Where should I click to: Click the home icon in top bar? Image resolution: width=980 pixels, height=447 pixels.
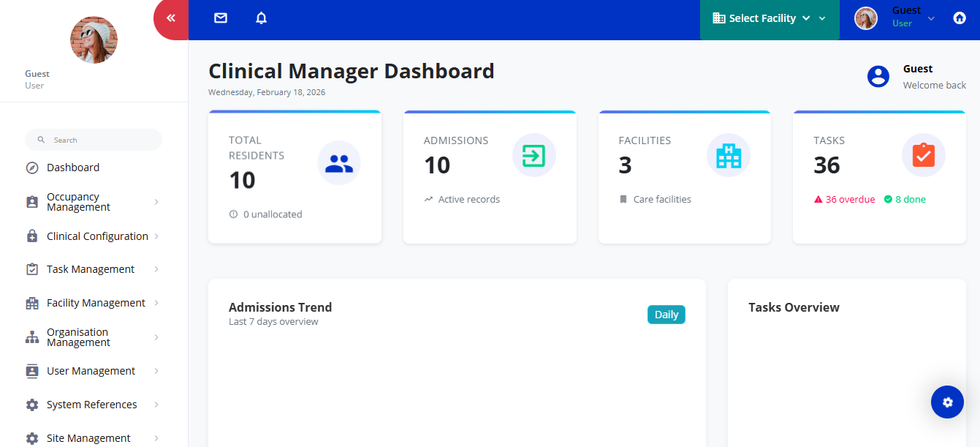(x=960, y=18)
